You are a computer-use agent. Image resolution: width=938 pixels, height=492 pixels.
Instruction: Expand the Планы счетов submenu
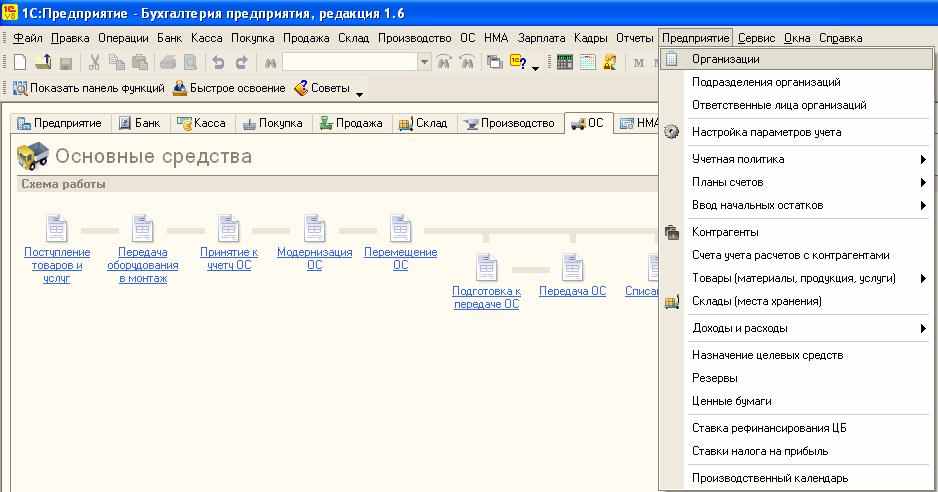pyautogui.click(x=923, y=182)
